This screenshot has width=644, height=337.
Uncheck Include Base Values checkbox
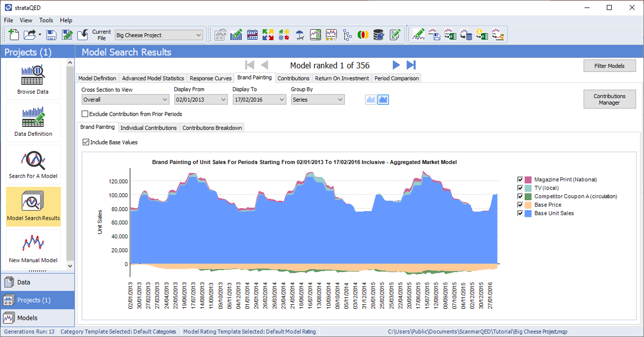(x=86, y=142)
